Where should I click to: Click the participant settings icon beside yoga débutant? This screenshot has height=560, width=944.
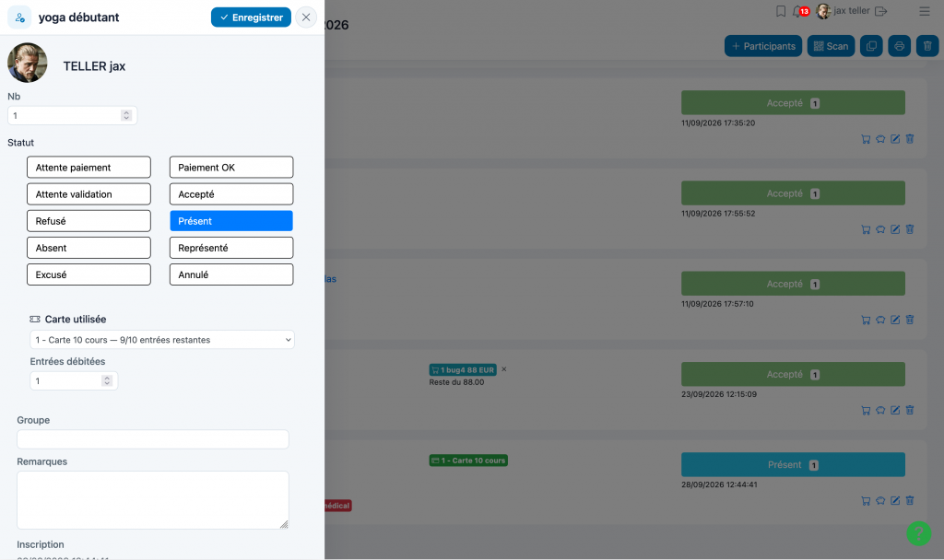point(19,17)
